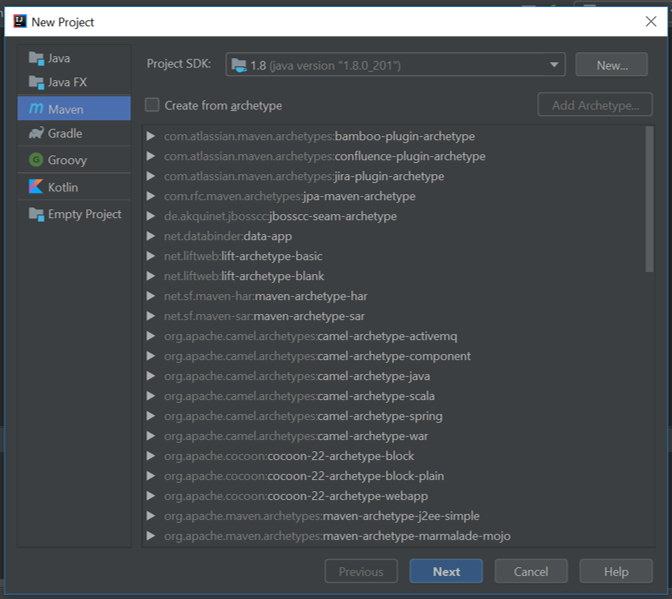Click the Maven 'm' icon
The image size is (672, 599).
[x=36, y=109]
